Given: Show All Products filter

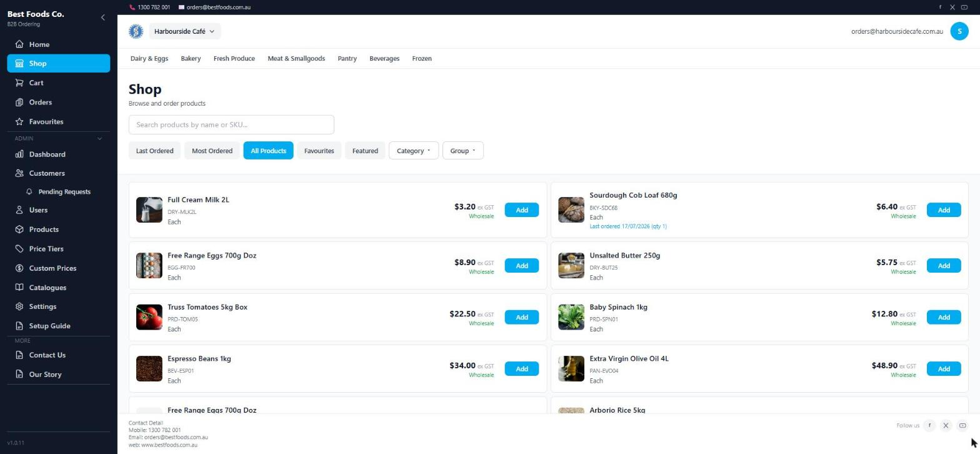Looking at the screenshot, I should coord(268,151).
